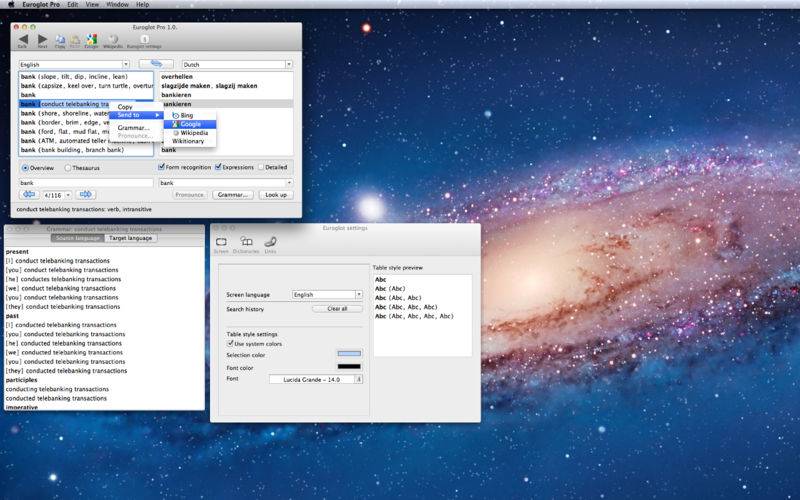The width and height of the screenshot is (800, 500).
Task: Open the Help menu in the menu bar
Action: pos(142,4)
